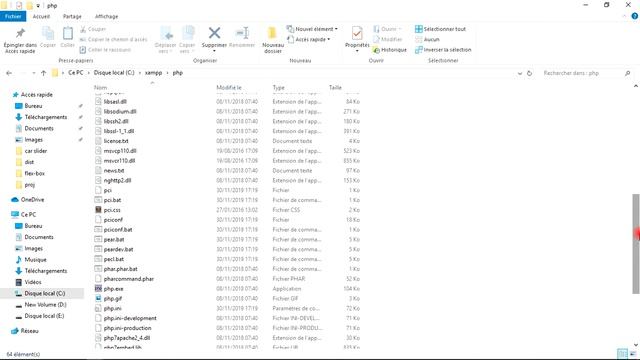Click Épingler dans Accès rapide icon
640x360 pixels.
tap(20, 33)
